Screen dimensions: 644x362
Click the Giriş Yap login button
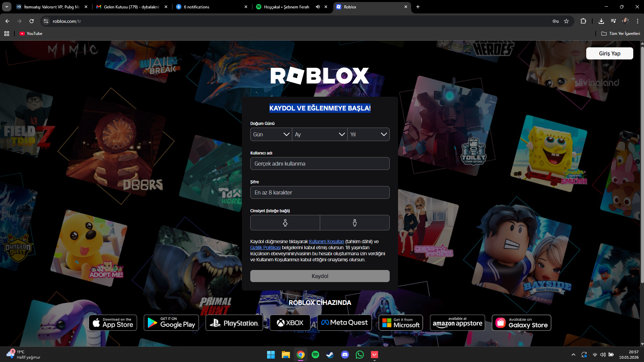pyautogui.click(x=610, y=53)
